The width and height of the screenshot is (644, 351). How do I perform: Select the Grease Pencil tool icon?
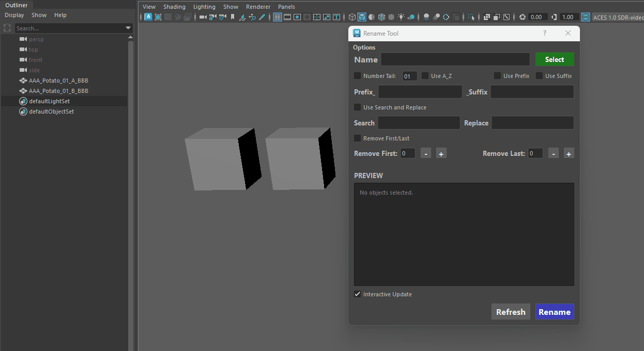262,17
